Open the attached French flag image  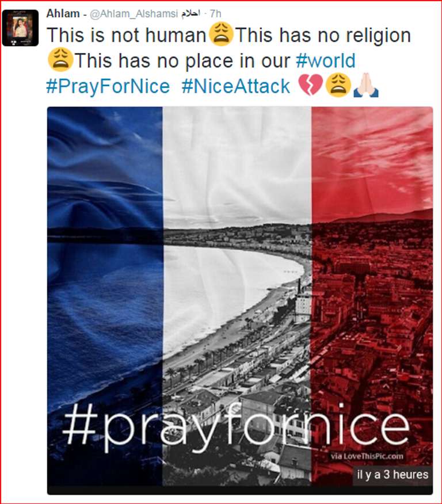pyautogui.click(x=240, y=300)
